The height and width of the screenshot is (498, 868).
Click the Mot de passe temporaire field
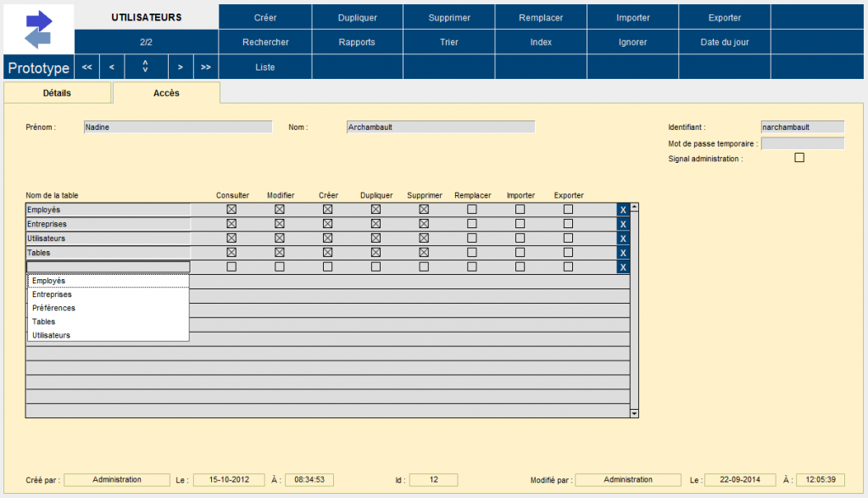pos(802,143)
